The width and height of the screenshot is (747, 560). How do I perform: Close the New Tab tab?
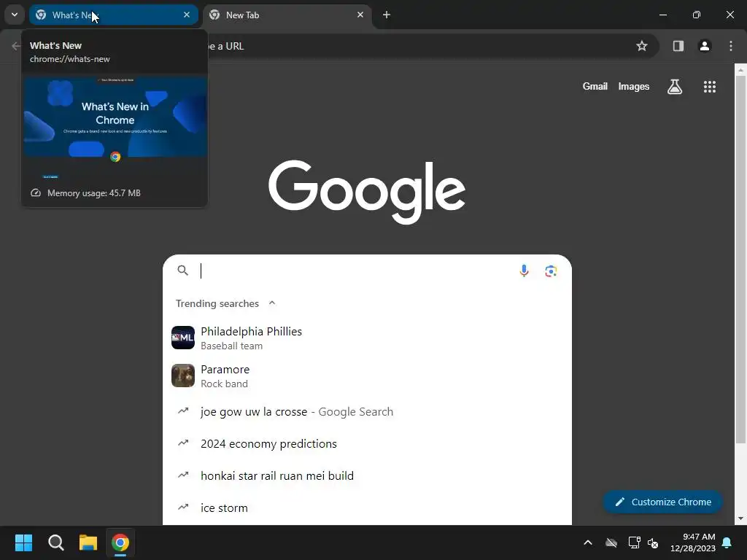click(360, 15)
